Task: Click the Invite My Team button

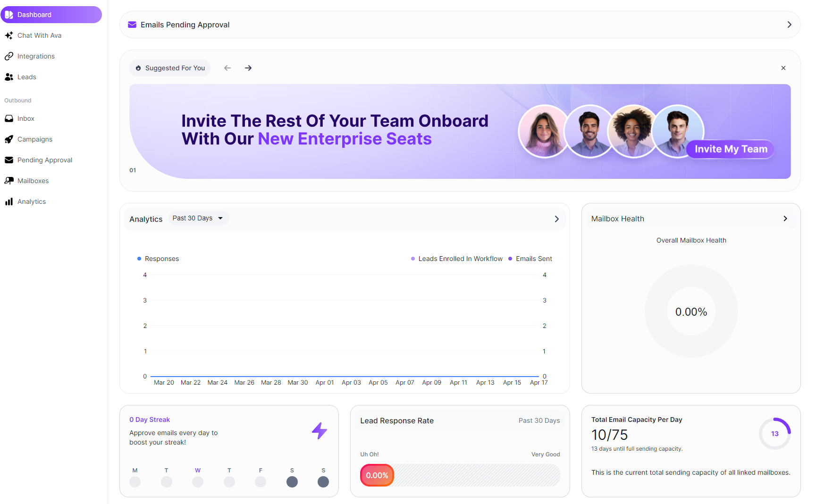Action: pyautogui.click(x=731, y=149)
